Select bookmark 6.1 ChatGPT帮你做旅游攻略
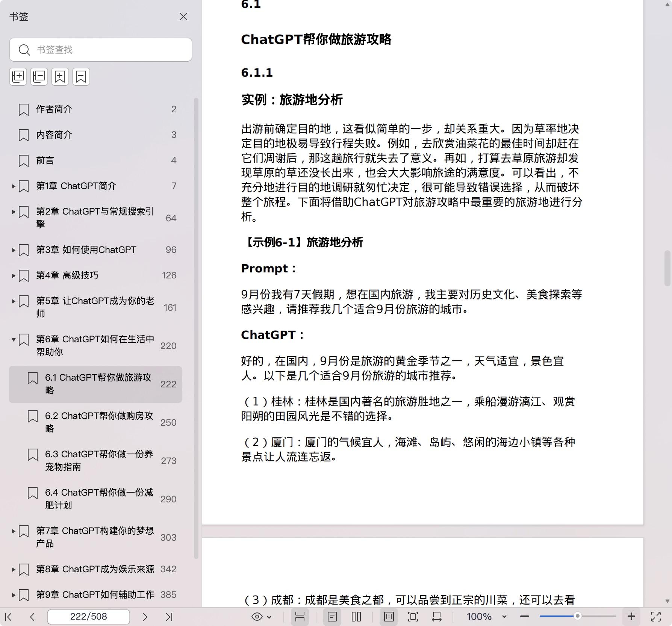 [x=95, y=384]
